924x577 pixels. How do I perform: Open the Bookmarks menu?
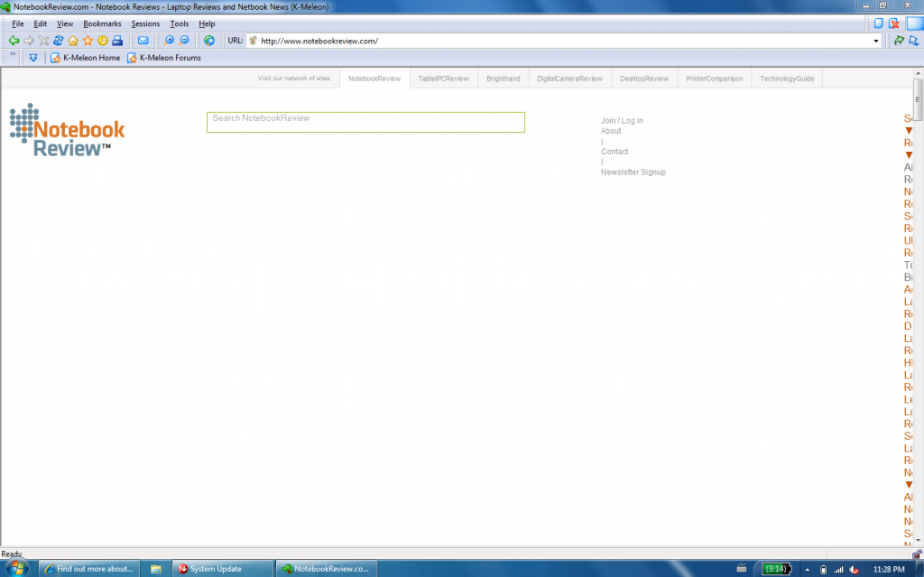[x=102, y=23]
